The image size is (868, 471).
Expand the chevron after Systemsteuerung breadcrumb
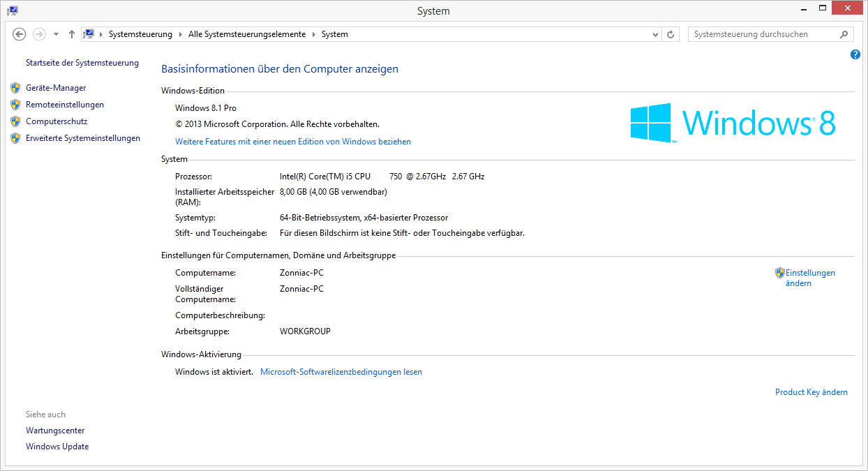pyautogui.click(x=181, y=34)
